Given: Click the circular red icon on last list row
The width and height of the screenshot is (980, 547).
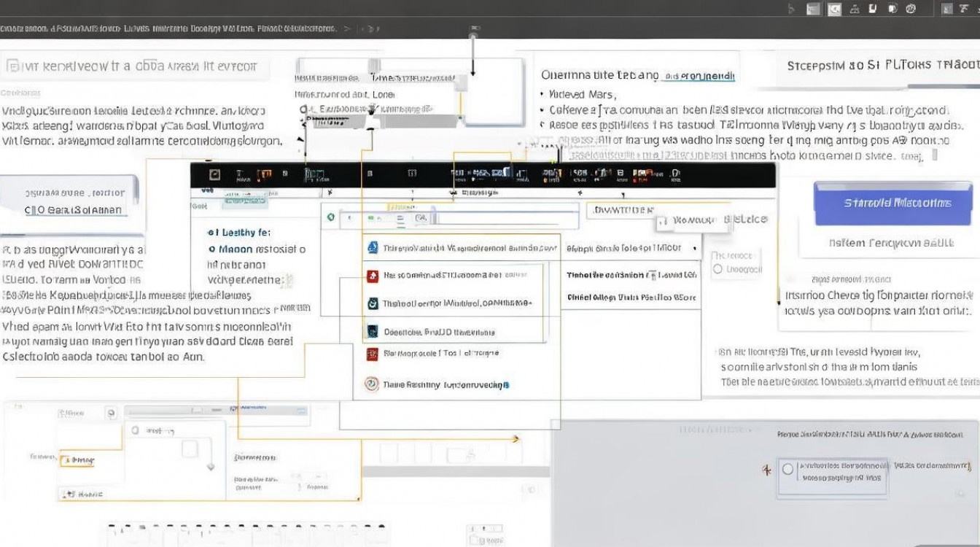Looking at the screenshot, I should (371, 384).
